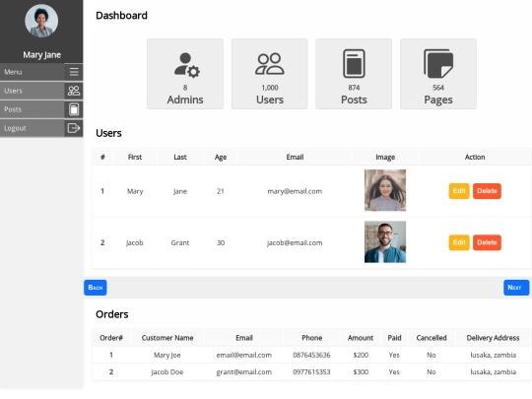Click the Email header in Users table
The height and width of the screenshot is (399, 532).
(x=295, y=157)
